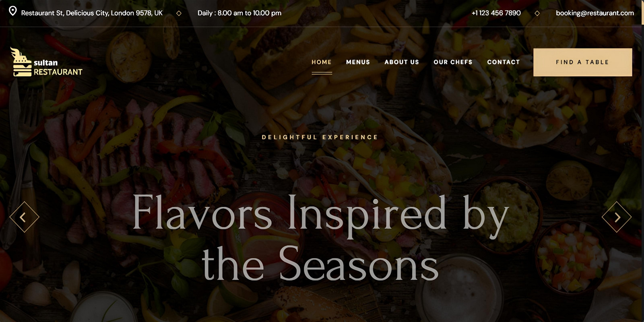The height and width of the screenshot is (322, 644).
Task: Go to previous slide with left arrow
Action: coord(24,217)
